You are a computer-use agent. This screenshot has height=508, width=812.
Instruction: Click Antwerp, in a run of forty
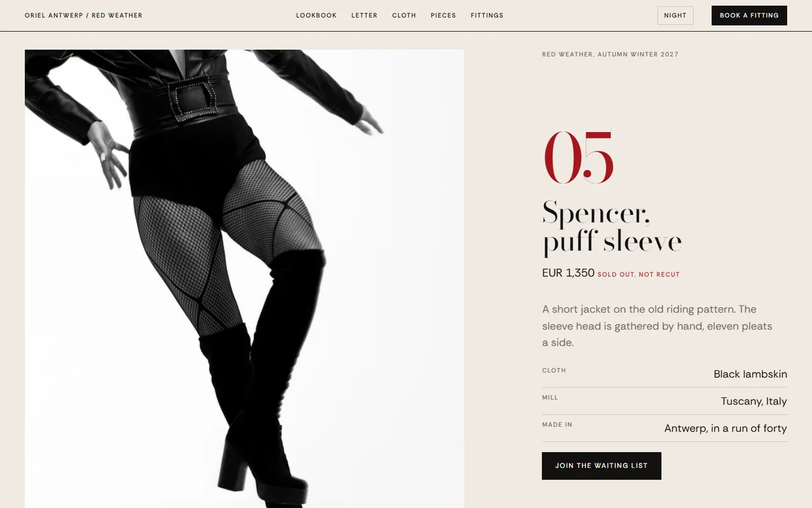point(726,429)
